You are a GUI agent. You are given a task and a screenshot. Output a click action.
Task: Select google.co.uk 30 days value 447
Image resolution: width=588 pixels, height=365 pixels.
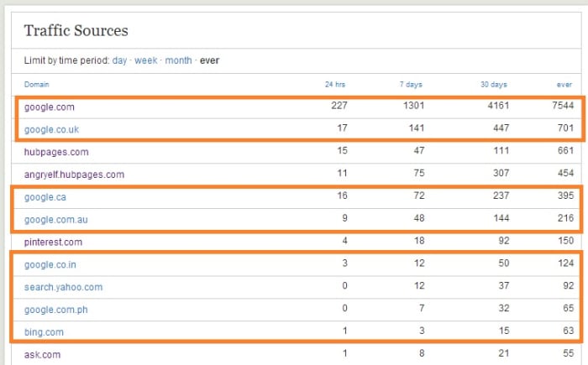click(501, 128)
